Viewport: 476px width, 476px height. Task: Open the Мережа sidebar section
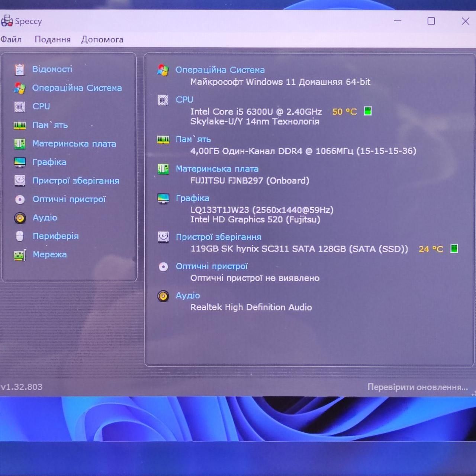pyautogui.click(x=50, y=254)
